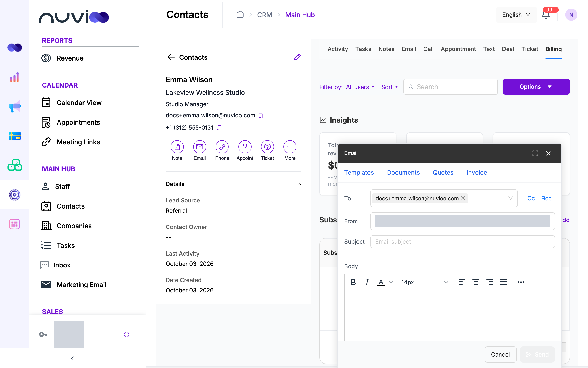Screen dimensions: 588x368
Task: Justify text in email body
Action: tap(503, 282)
